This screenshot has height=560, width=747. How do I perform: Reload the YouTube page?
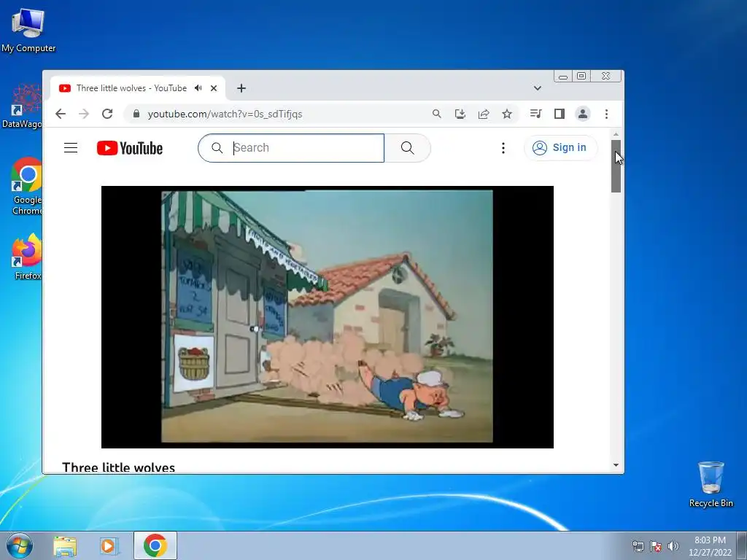[107, 114]
